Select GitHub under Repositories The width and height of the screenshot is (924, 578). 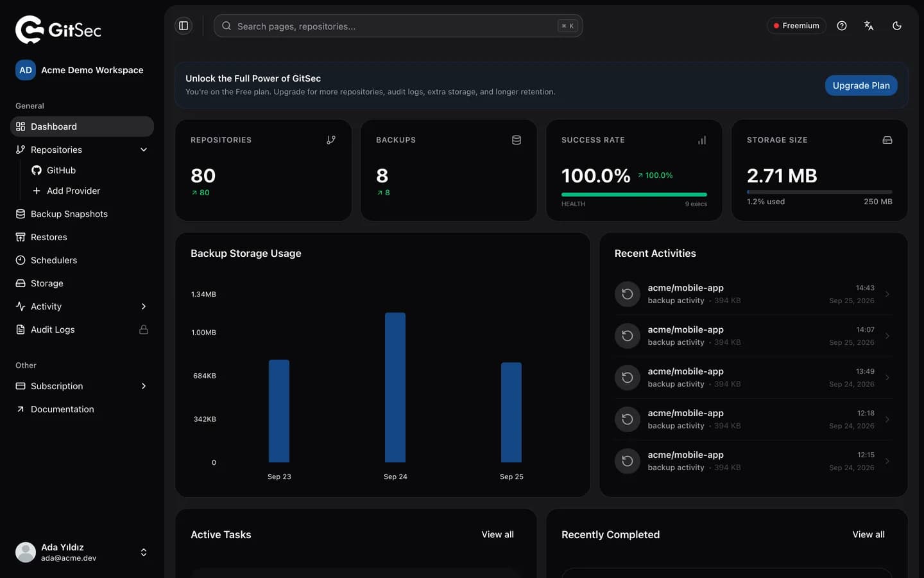(x=90, y=170)
